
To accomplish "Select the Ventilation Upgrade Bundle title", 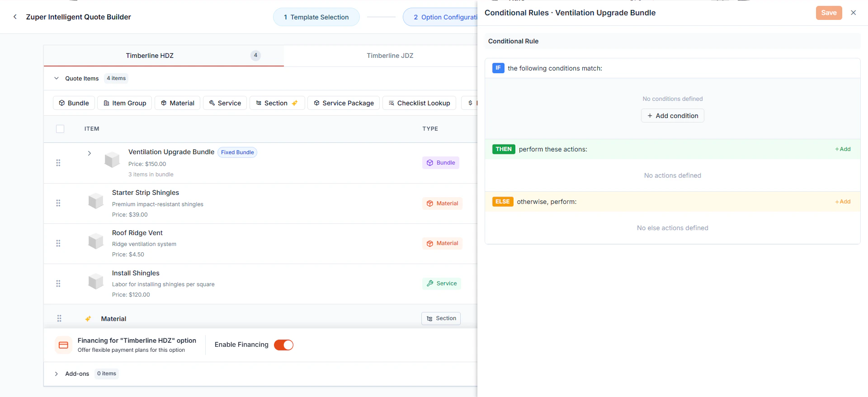I will pyautogui.click(x=171, y=152).
